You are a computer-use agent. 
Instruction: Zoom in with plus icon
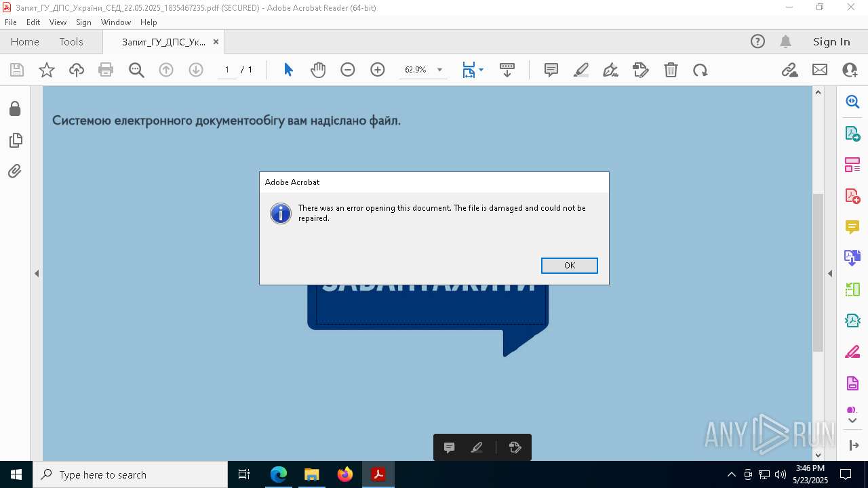[x=378, y=70]
